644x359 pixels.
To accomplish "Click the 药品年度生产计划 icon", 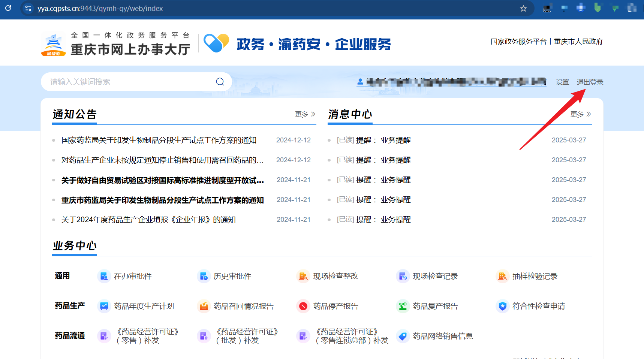I will 104,306.
